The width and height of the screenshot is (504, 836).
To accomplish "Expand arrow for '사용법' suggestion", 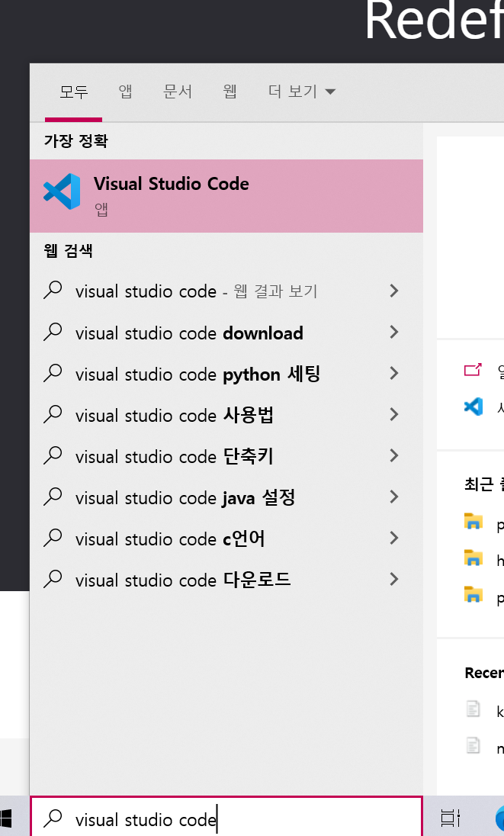I will pyautogui.click(x=394, y=414).
